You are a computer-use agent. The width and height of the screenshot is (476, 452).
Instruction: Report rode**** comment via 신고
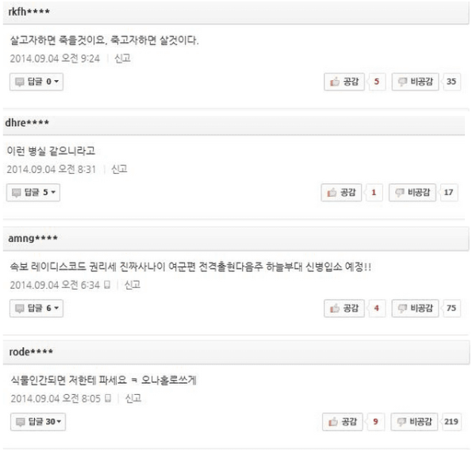pos(133,398)
